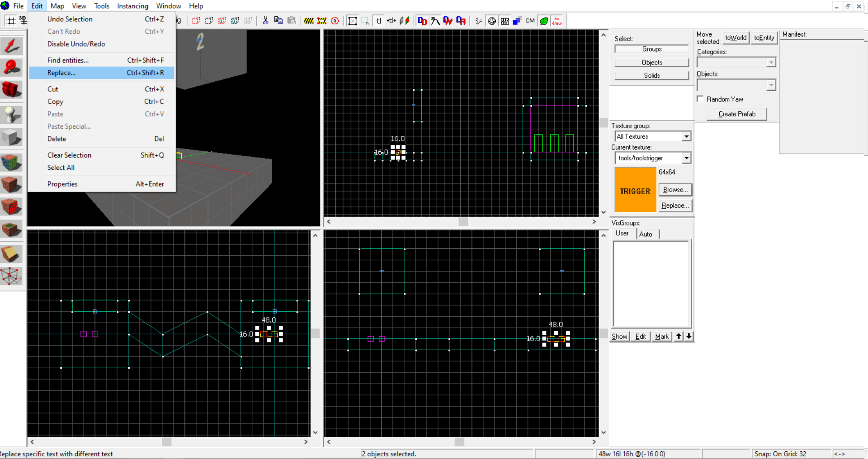
Task: Toggle the cyan dashed Auto-selection icon
Action: [365, 21]
